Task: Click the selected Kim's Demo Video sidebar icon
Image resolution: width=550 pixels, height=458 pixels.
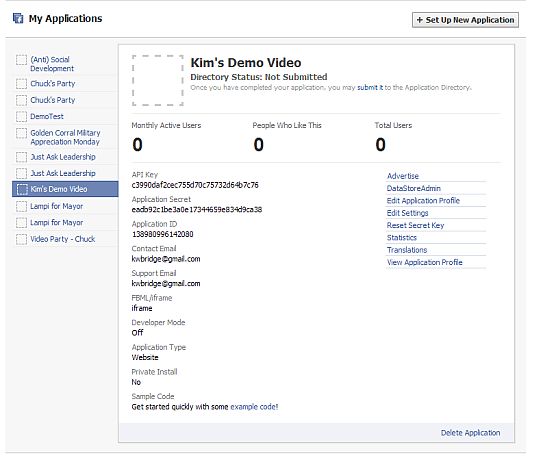Action: 22,189
